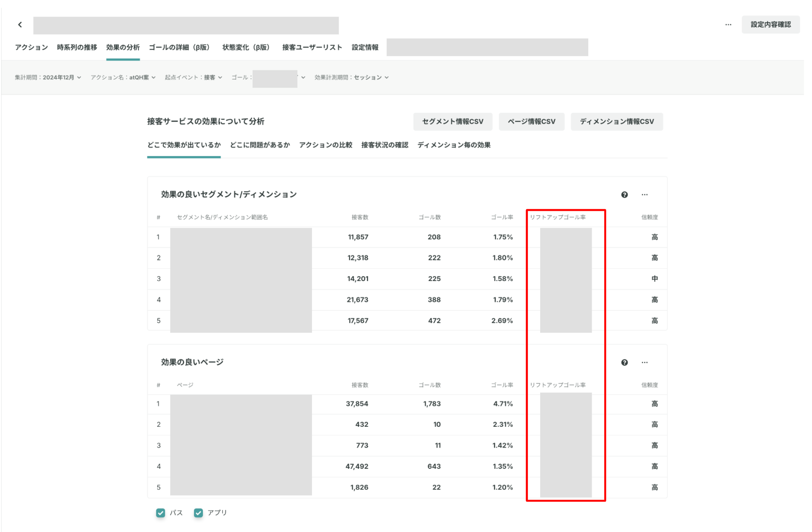The width and height of the screenshot is (812, 532).
Task: Open help icon for 効果の良いページ
Action: pyautogui.click(x=624, y=363)
